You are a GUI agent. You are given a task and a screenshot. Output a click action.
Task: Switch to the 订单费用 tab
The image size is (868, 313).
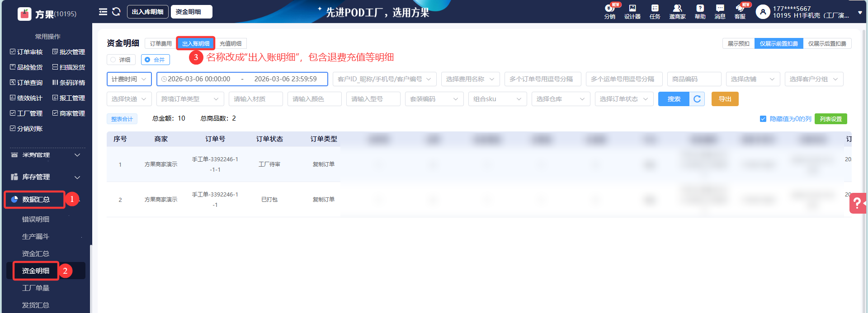point(160,43)
